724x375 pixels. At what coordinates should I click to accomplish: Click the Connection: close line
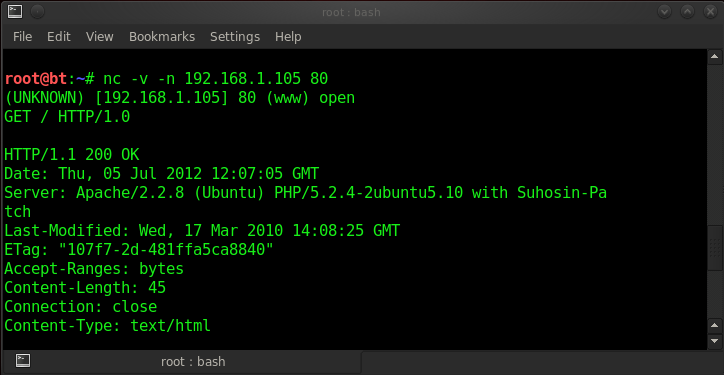pos(81,307)
